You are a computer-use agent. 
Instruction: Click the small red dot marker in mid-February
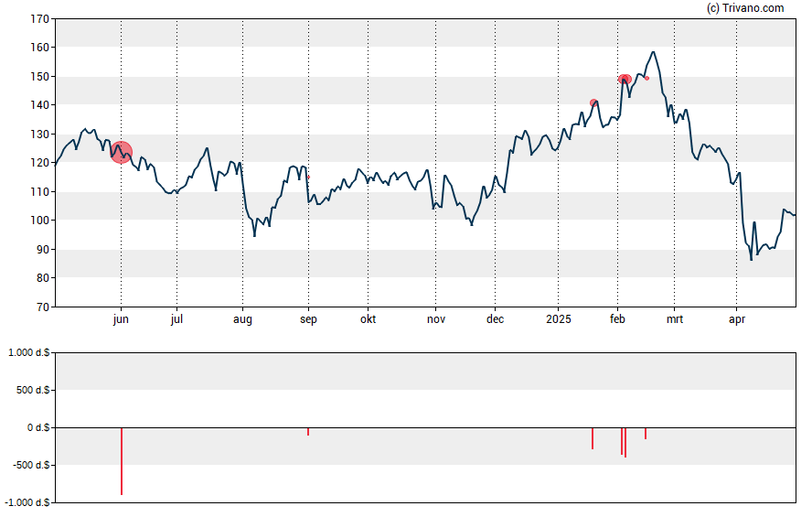coord(646,78)
